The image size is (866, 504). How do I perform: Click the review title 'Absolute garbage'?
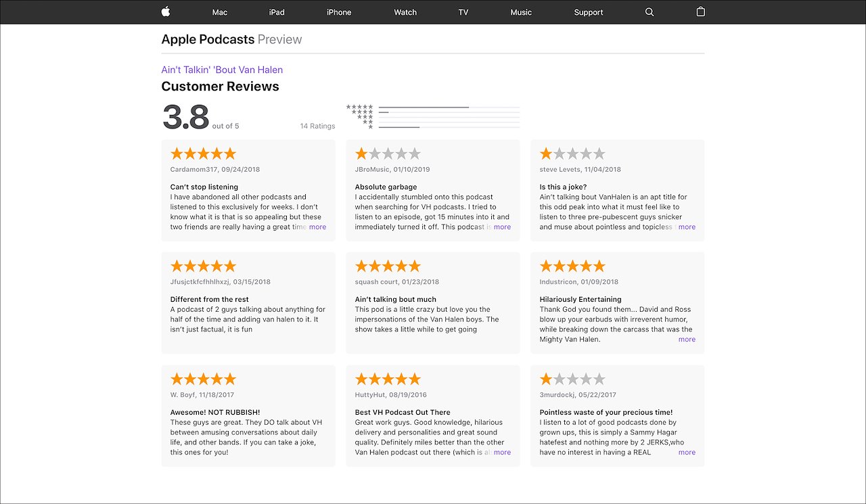tap(386, 187)
